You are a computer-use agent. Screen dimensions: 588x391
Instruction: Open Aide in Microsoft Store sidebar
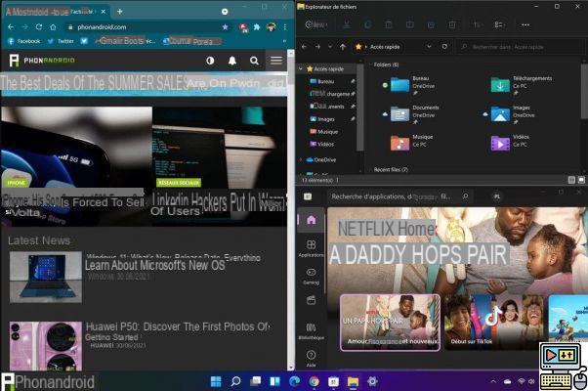tap(312, 359)
